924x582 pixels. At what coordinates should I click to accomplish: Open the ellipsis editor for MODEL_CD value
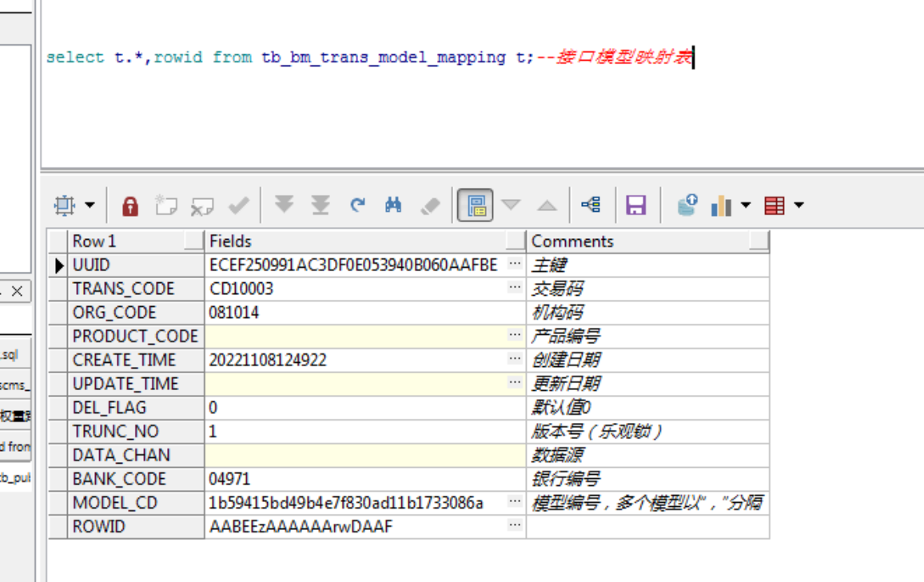click(x=515, y=502)
